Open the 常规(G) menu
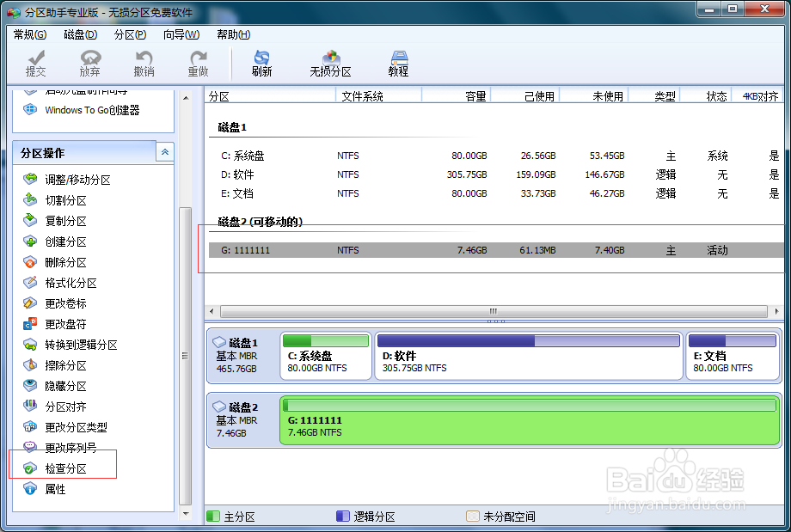 30,34
